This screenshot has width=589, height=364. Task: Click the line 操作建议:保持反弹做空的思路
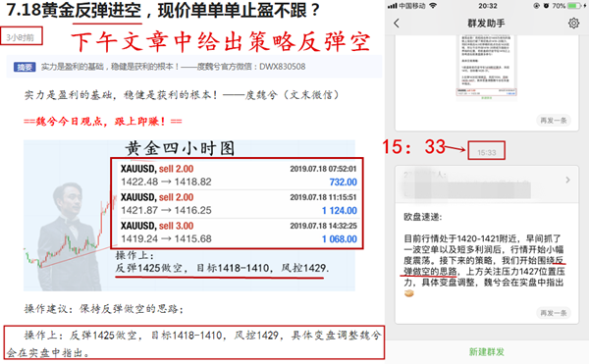[104, 309]
